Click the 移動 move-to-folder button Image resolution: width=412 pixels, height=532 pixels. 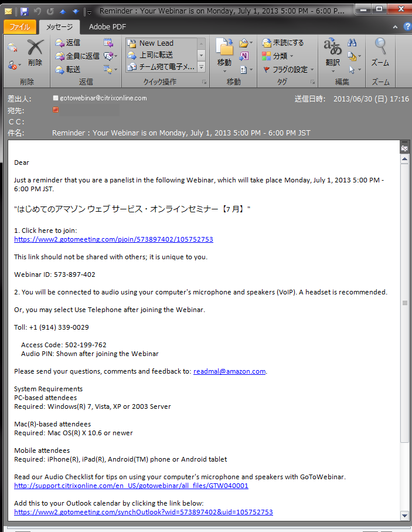tap(224, 55)
